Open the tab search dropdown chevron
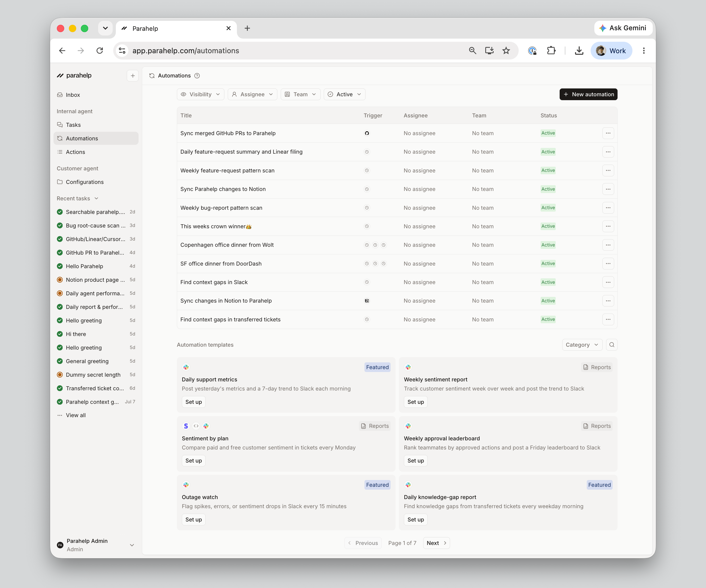Image resolution: width=706 pixels, height=588 pixels. 105,28
